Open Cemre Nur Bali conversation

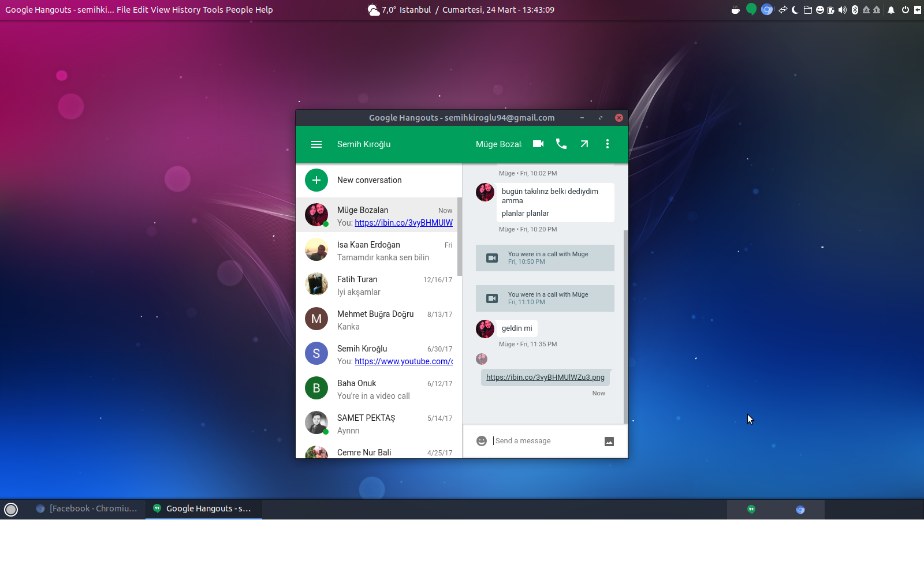(x=377, y=450)
